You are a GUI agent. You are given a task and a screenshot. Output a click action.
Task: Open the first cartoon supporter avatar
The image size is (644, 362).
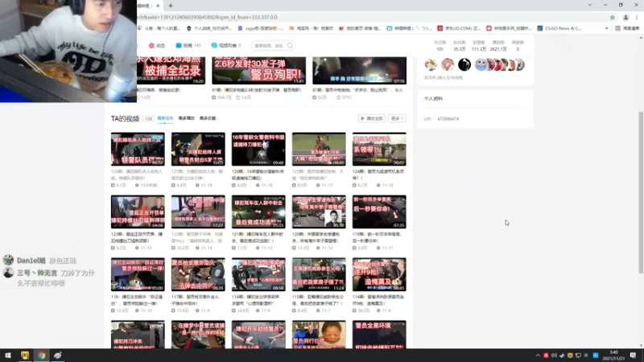tap(431, 64)
